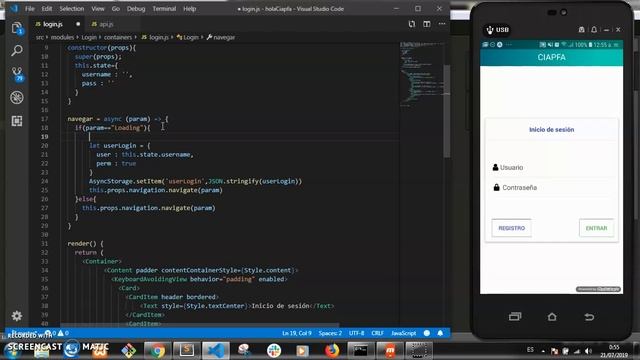Click 'JavaScript' language mode in status bar
This screenshot has width=640, height=360.
click(404, 333)
